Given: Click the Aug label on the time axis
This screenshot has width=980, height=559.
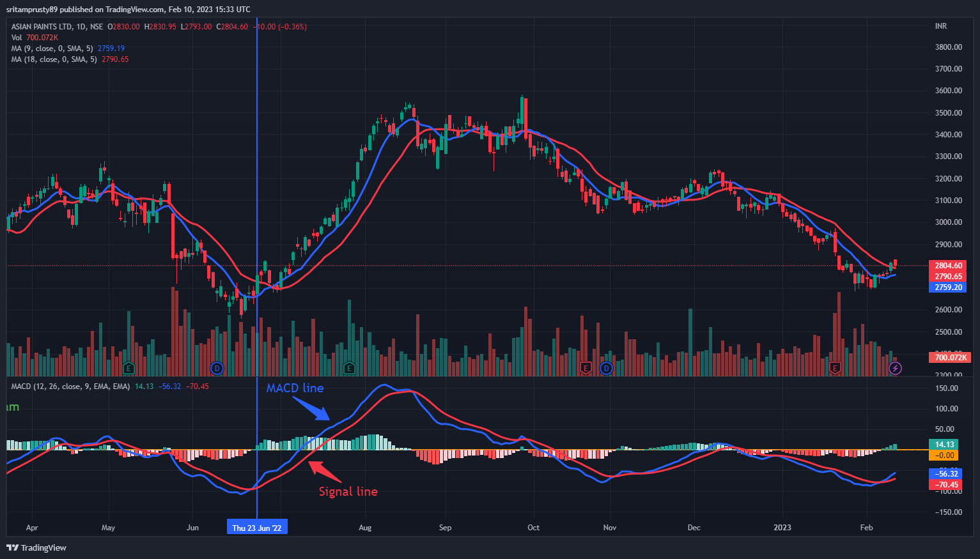Looking at the screenshot, I should (x=365, y=528).
